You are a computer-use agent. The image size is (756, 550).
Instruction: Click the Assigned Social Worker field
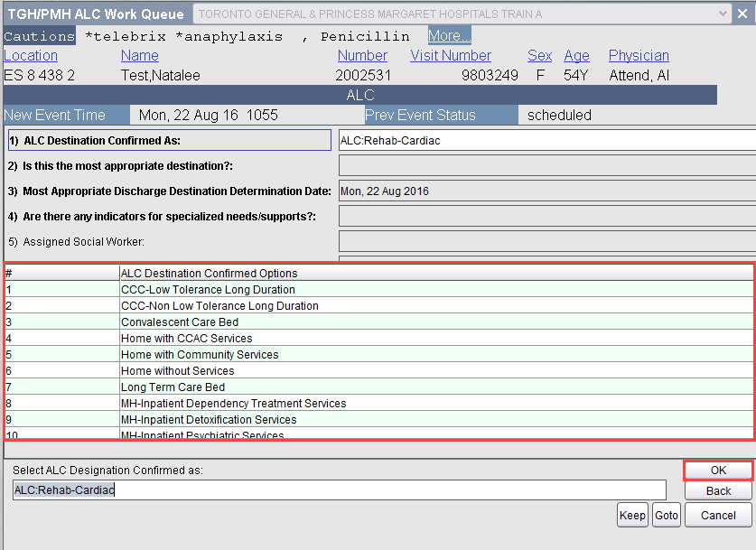(x=547, y=241)
